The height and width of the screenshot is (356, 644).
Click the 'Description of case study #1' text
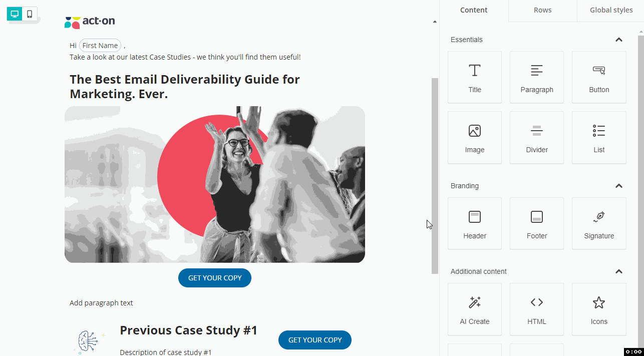tap(166, 352)
